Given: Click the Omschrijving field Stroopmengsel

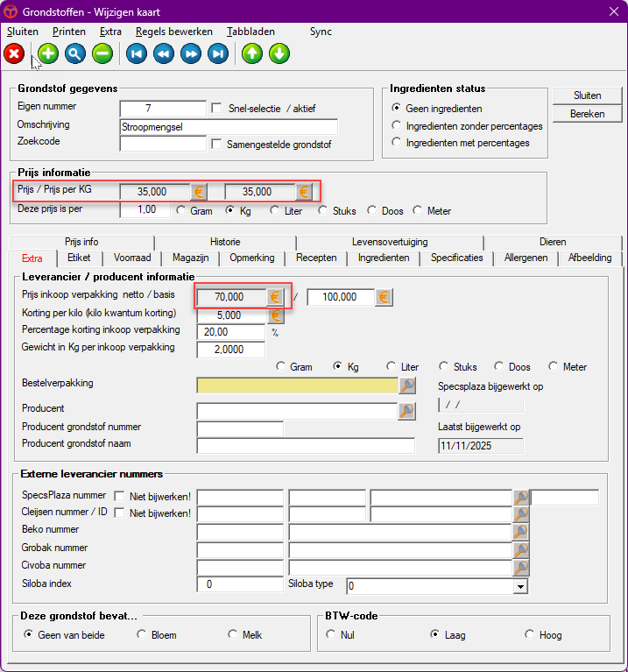Looking at the screenshot, I should coord(229,127).
